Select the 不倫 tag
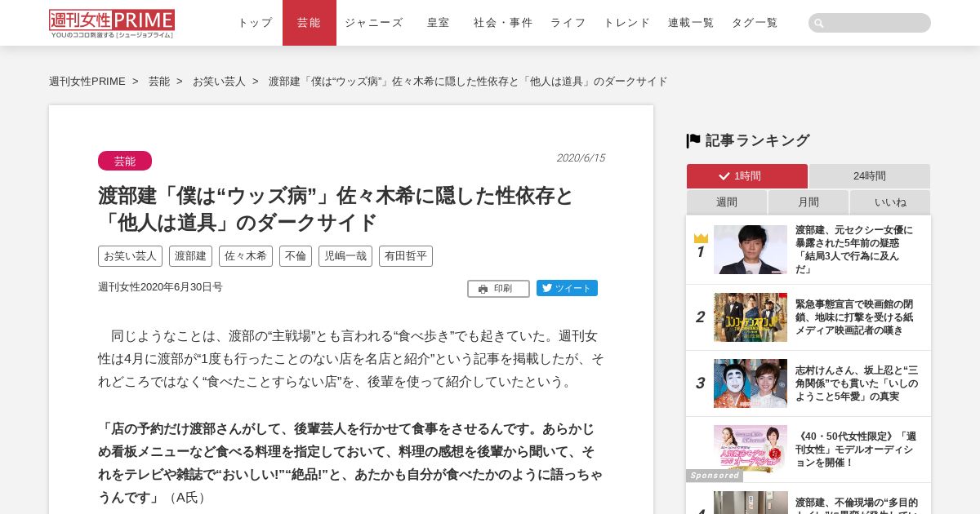Viewport: 980px width, 514px height. tap(296, 256)
